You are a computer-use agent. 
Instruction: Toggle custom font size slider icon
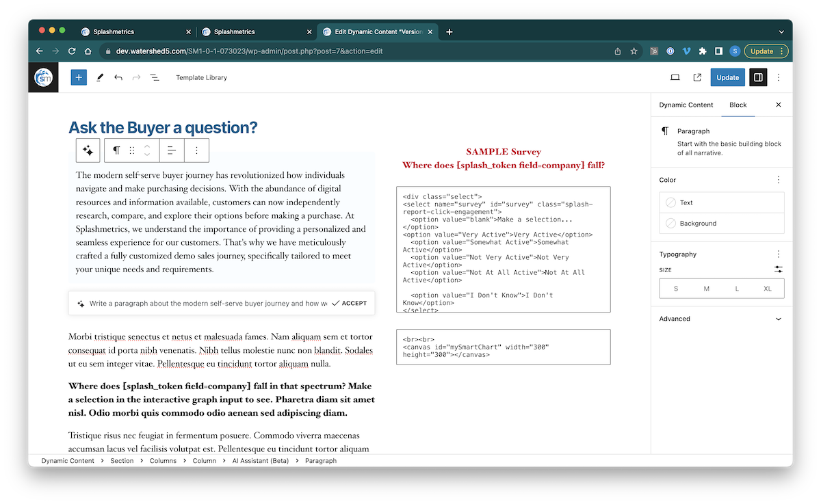tap(779, 269)
